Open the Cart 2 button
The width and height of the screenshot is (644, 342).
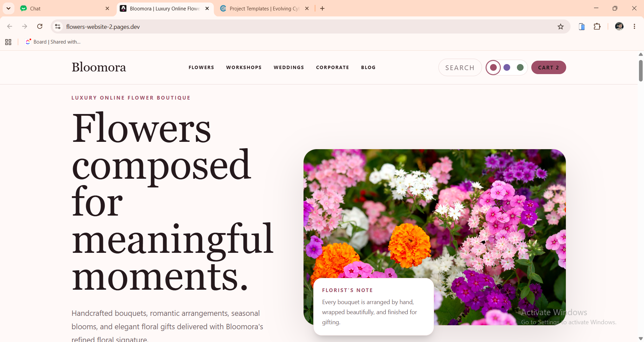(x=548, y=67)
